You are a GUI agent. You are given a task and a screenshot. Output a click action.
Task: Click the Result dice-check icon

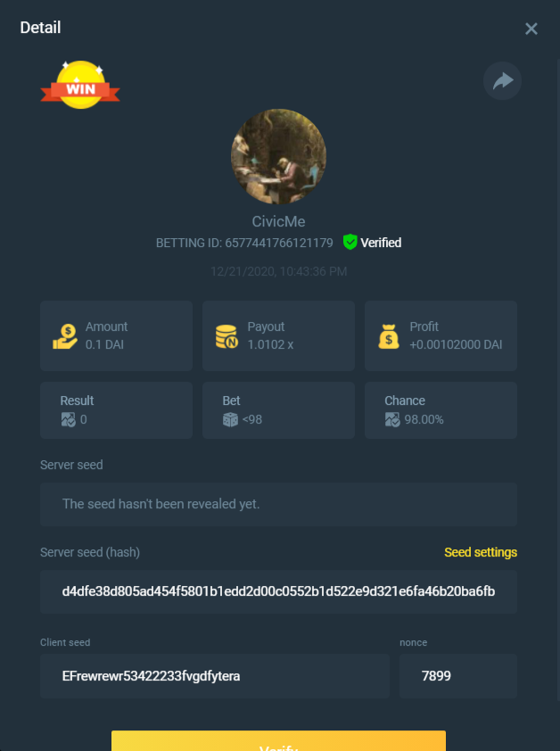point(68,419)
